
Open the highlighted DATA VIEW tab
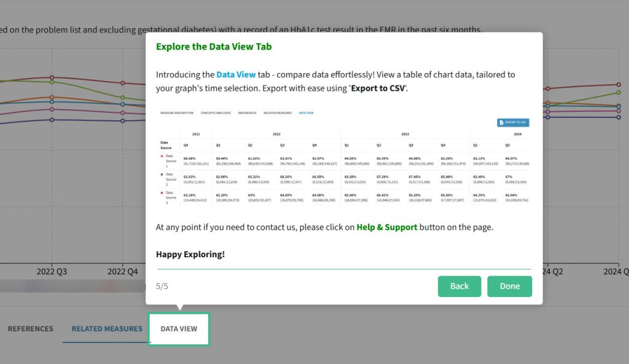click(179, 329)
